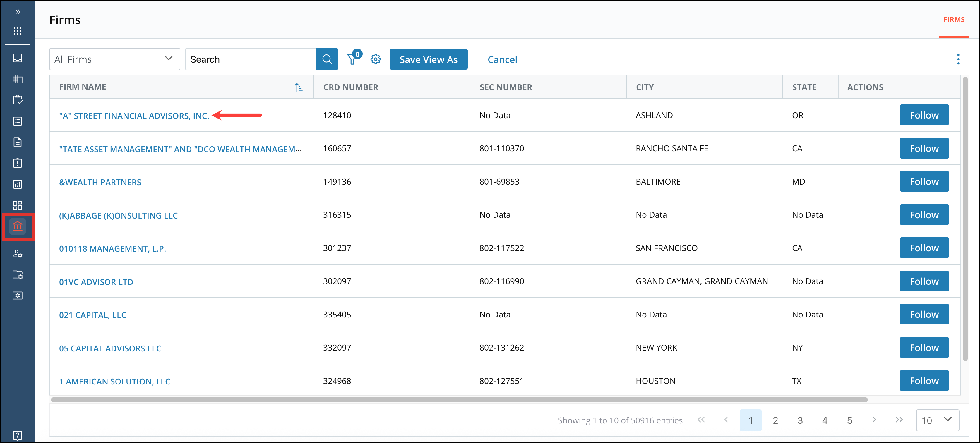
Task: Click the Save View As button
Action: tap(428, 59)
